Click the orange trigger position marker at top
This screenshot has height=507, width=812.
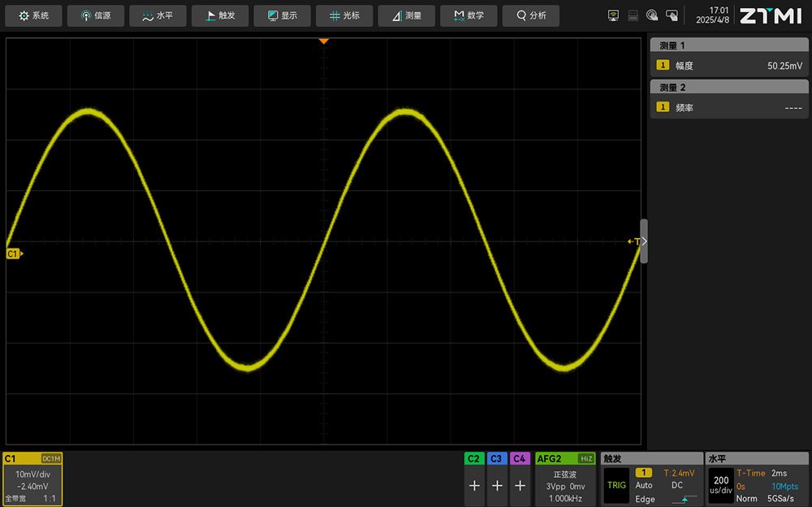(323, 41)
